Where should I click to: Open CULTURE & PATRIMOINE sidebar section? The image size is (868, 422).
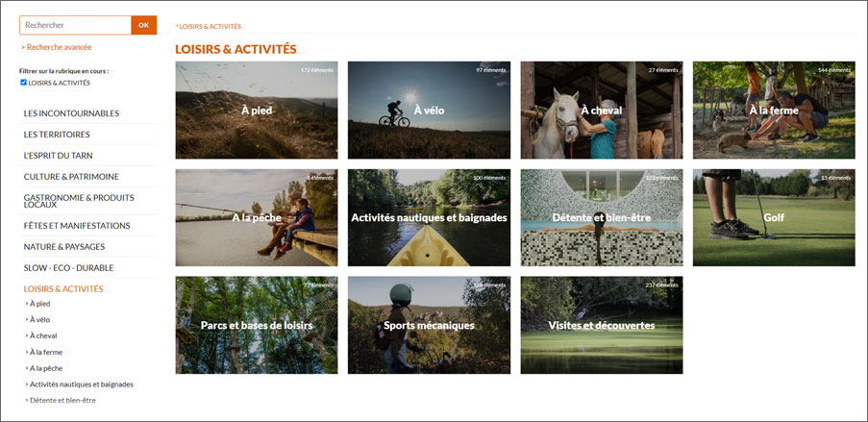tap(71, 177)
